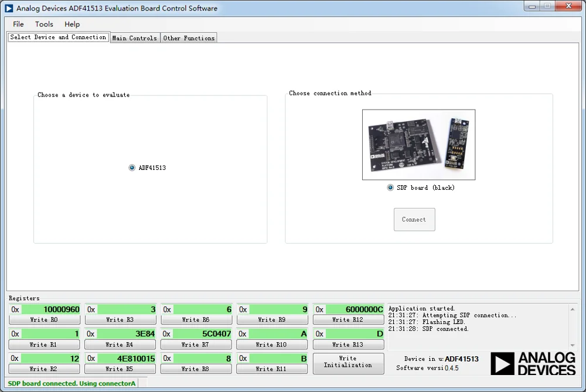586x392 pixels.
Task: Click the Write R11 button
Action: (272, 369)
